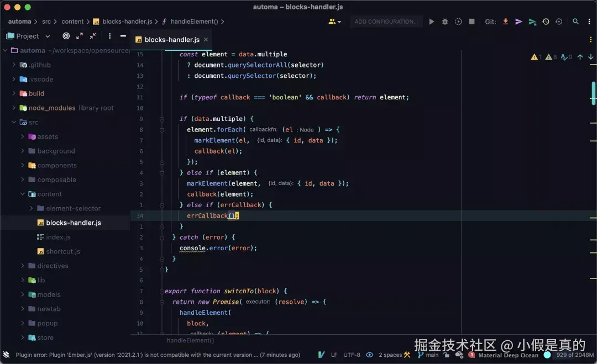Click '2 spaces' indent setting
Viewport: 597px width, 364px height.
(x=390, y=355)
